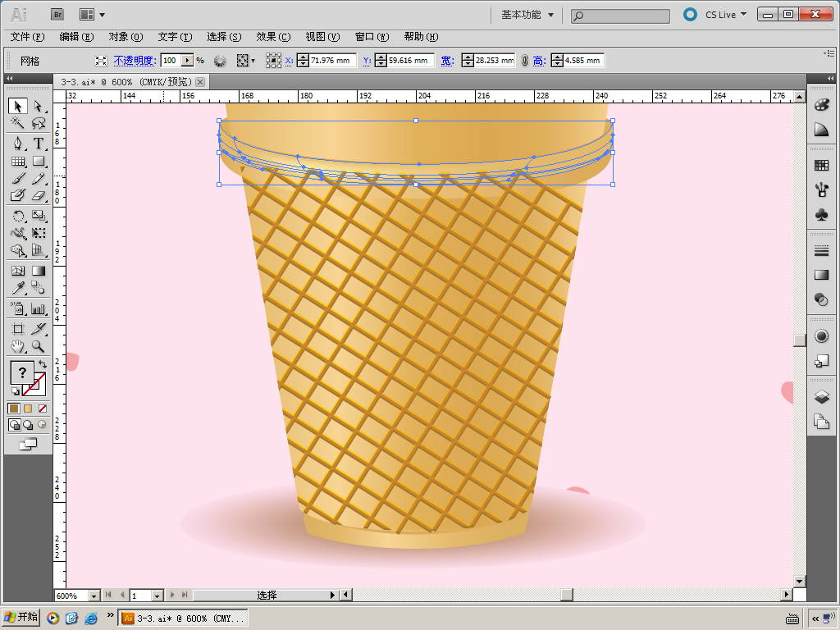Expand the opacity value dropdown arrow

[x=188, y=61]
